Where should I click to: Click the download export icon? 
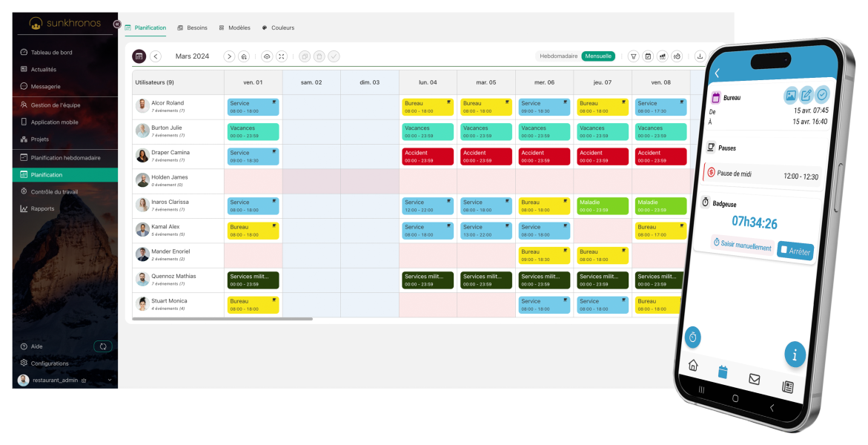pyautogui.click(x=700, y=56)
